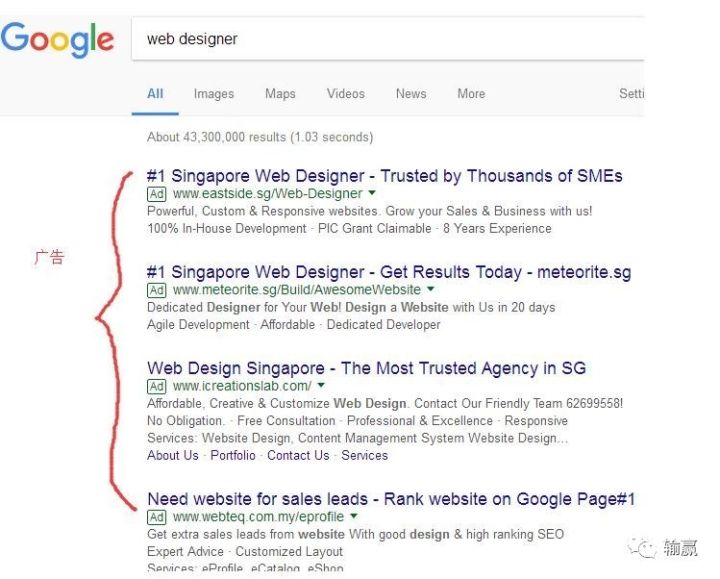Focus the search box containing web designer
The image size is (720, 579).
[388, 39]
